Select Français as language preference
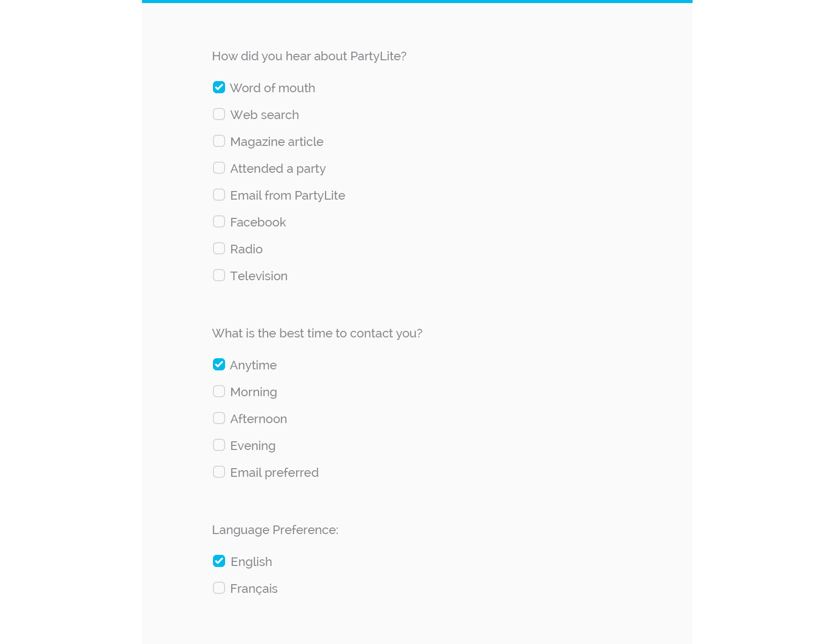The width and height of the screenshot is (834, 644). (x=219, y=588)
